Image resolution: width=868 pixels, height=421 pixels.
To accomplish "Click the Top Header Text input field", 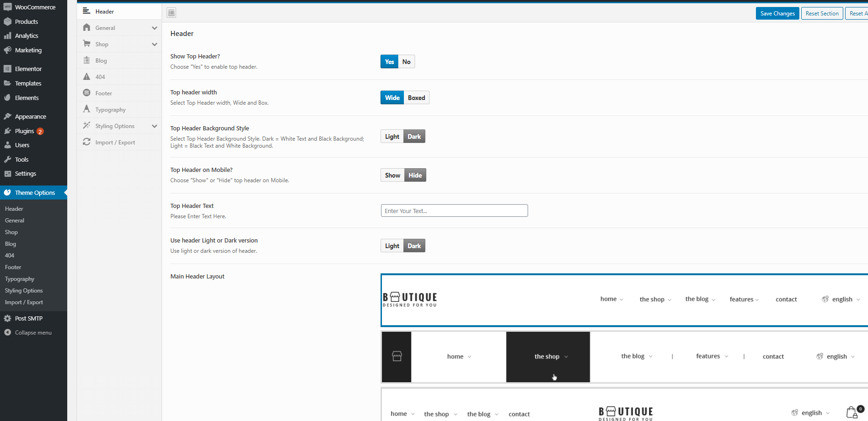I will pyautogui.click(x=454, y=211).
